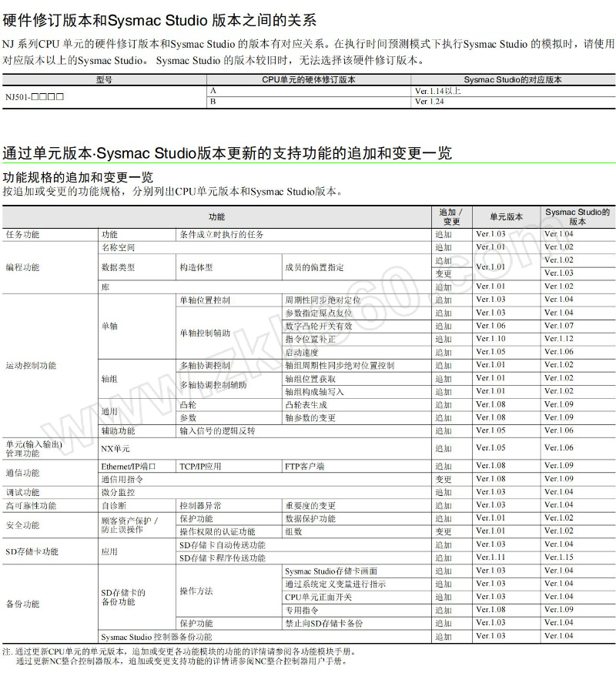
Task: Select the 'Ethernet/IP端口' cell
Action: click(129, 467)
